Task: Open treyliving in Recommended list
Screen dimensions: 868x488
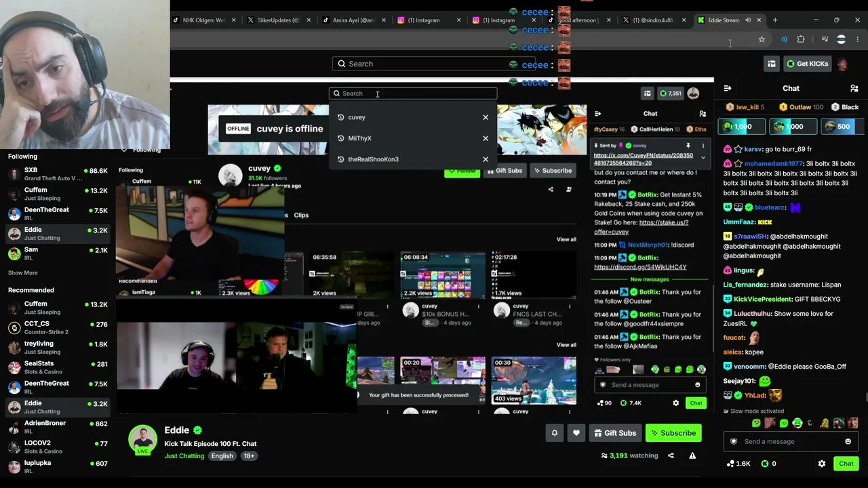Action: (58, 348)
